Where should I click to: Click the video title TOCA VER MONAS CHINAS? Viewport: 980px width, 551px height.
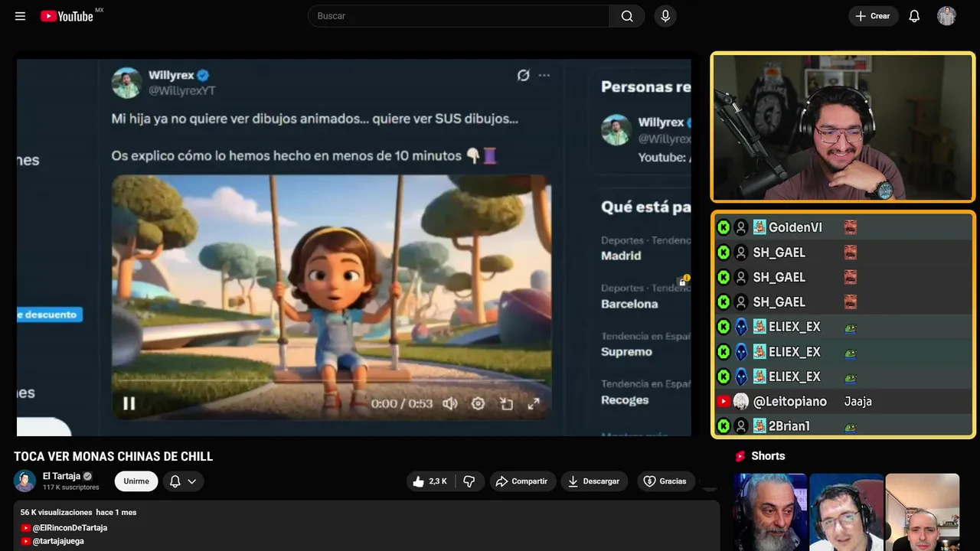point(113,456)
